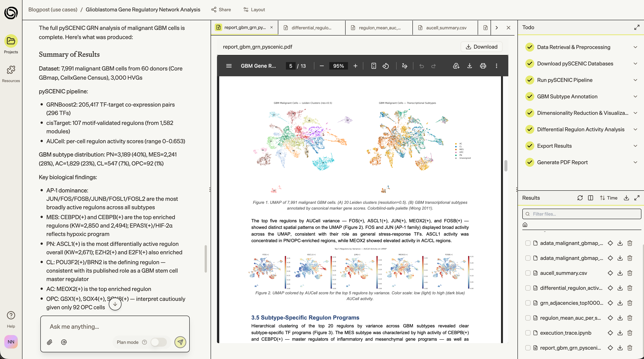644x359 pixels.
Task: Expand the Results panel fullscreen
Action: 637,198
